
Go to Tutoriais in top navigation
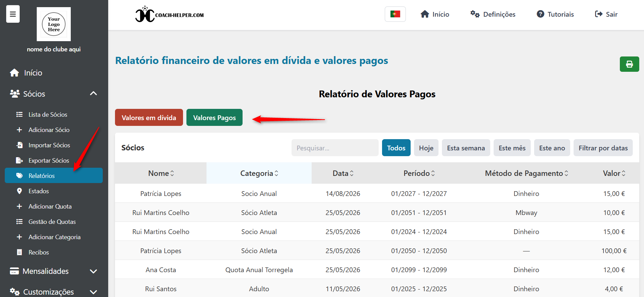(x=555, y=14)
